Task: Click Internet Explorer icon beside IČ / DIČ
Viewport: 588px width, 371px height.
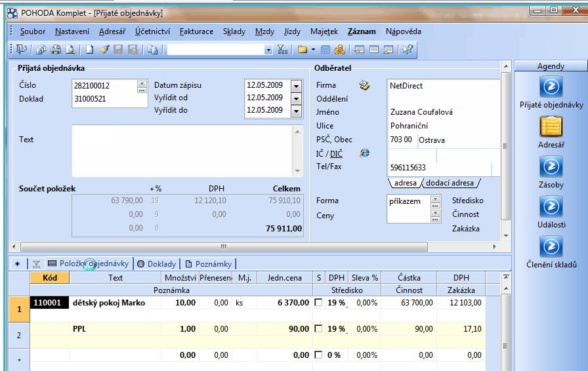Action: click(364, 153)
